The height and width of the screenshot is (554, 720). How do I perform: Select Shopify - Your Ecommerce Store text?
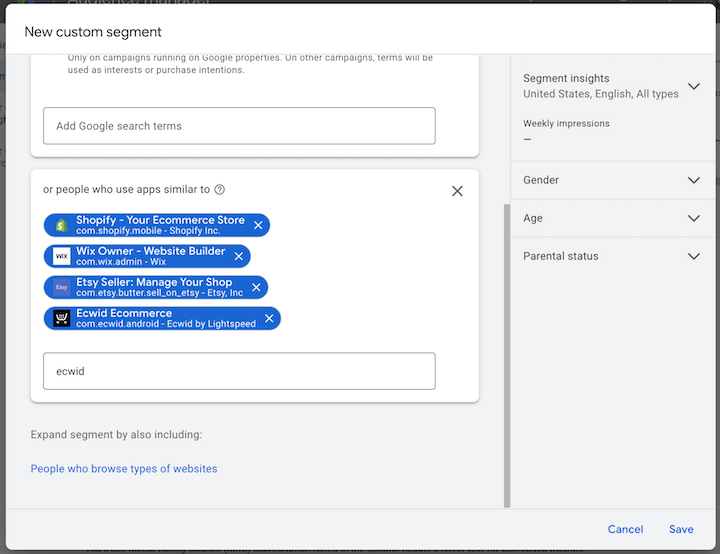pyautogui.click(x=160, y=220)
